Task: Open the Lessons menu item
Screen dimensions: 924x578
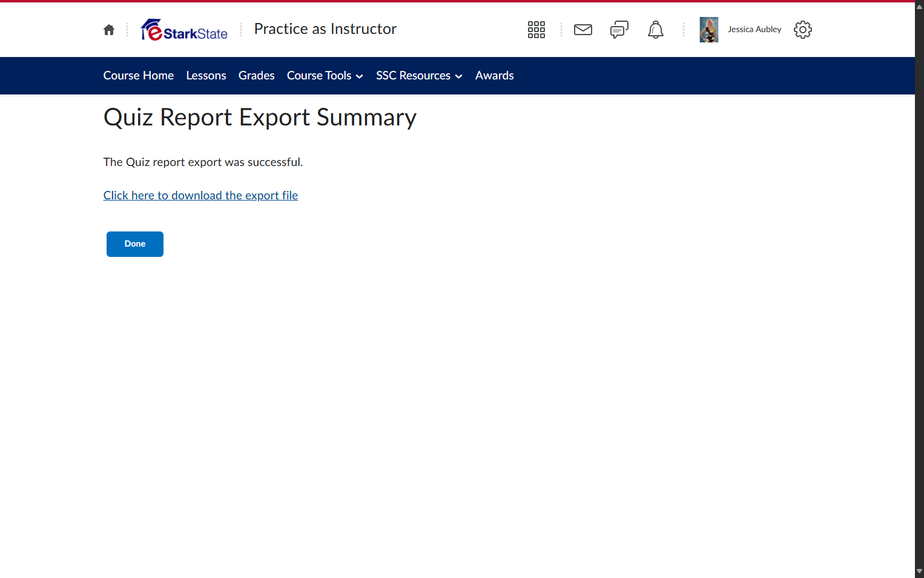Action: coord(206,76)
